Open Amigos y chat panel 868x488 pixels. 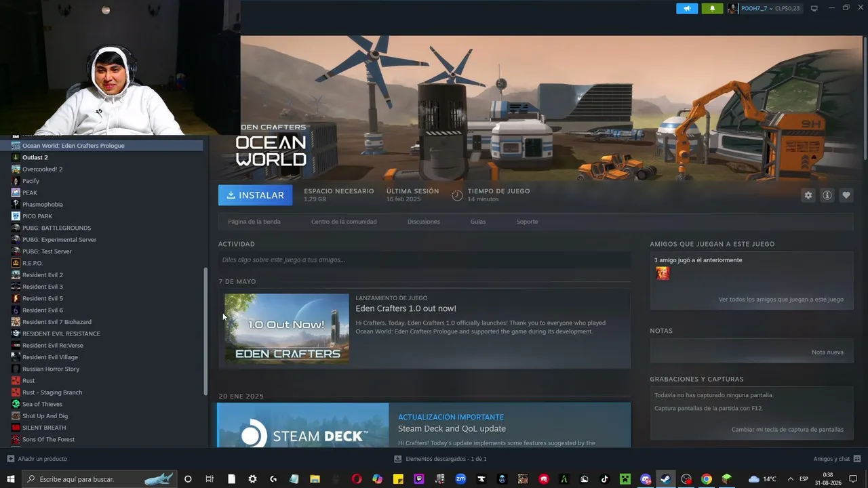point(837,459)
